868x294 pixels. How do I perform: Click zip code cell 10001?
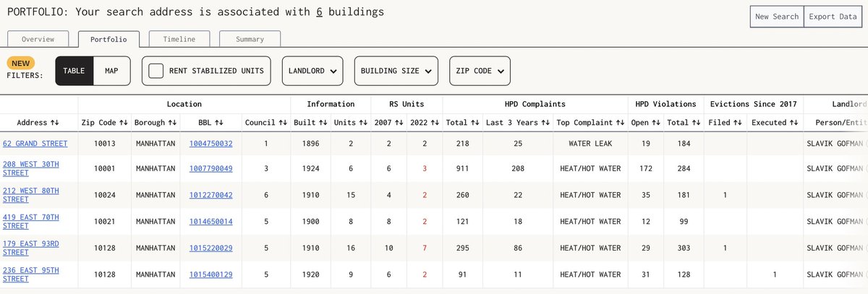pyautogui.click(x=103, y=168)
